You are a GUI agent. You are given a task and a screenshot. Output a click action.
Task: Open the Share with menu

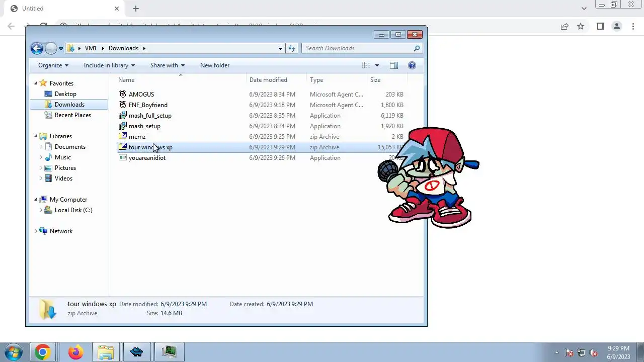168,65
